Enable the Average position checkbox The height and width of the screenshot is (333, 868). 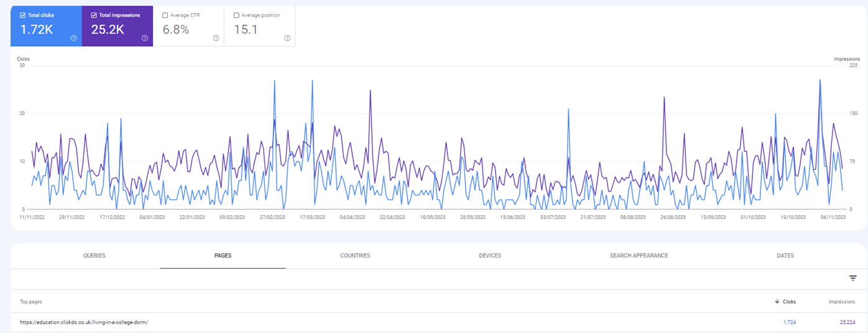(236, 15)
